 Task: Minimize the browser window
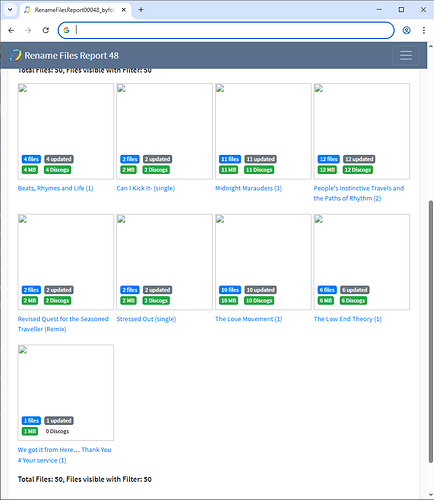point(379,10)
